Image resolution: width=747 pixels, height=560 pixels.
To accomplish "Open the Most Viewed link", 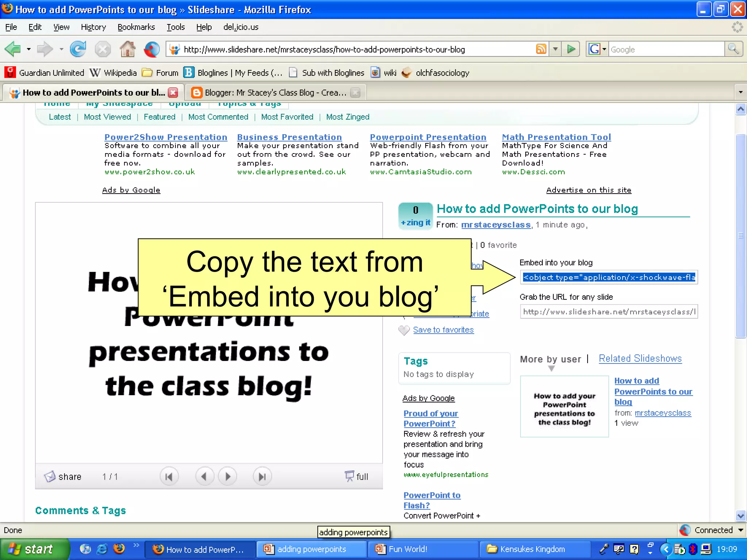I will tap(107, 117).
